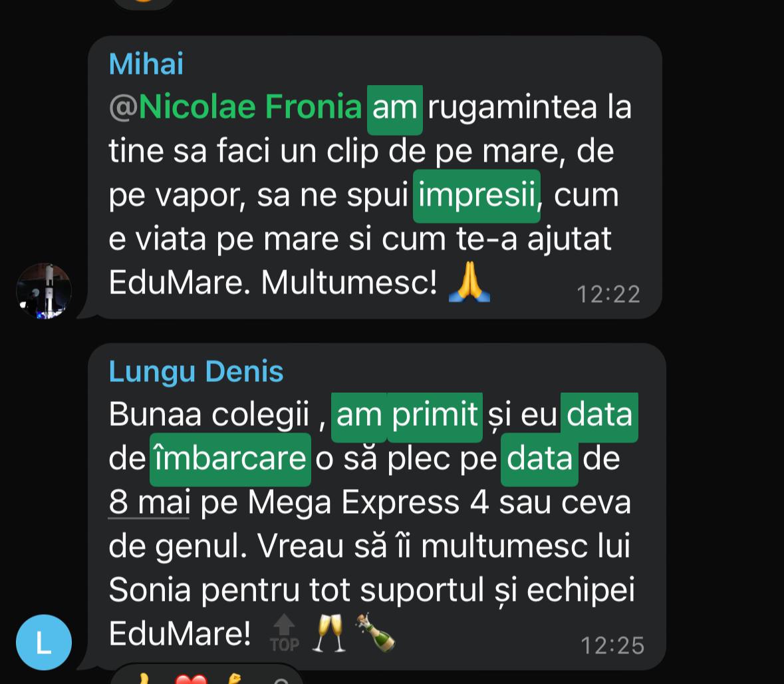784x684 pixels.
Task: Tap the red heart reaction
Action: coord(191,679)
